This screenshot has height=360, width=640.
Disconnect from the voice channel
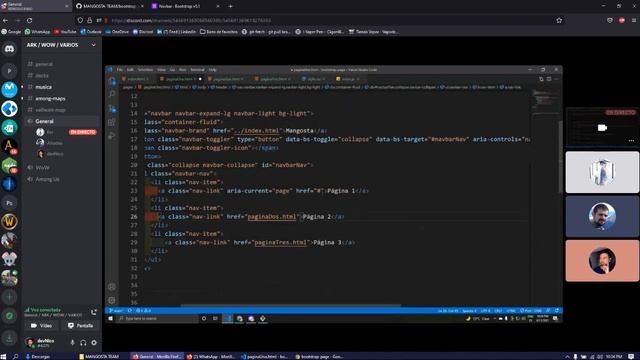pos(94,312)
